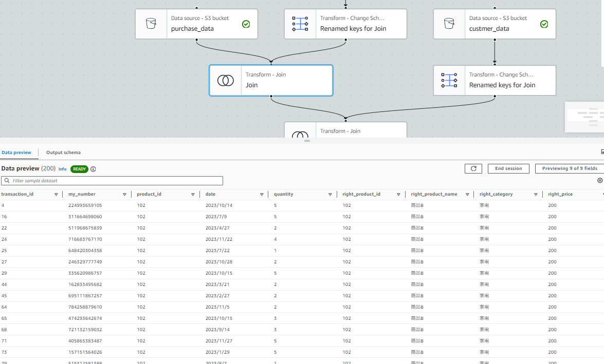Click my_number cell 405865383487
604x364 pixels.
(x=85, y=341)
